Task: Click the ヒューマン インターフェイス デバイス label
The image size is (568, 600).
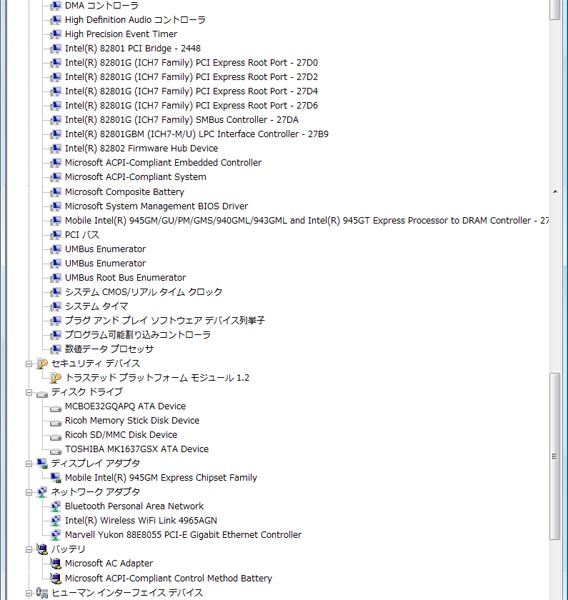Action: [127, 593]
